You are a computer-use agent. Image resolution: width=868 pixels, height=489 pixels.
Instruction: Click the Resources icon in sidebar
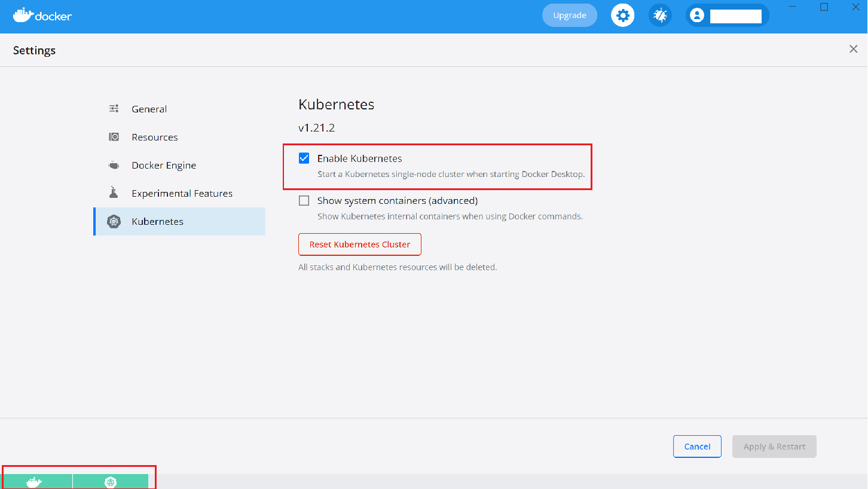point(114,137)
